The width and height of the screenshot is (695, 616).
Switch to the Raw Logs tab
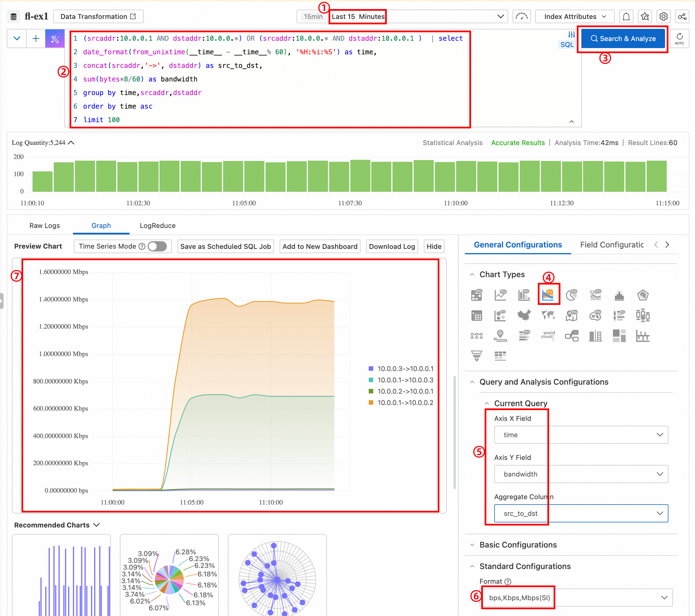45,225
